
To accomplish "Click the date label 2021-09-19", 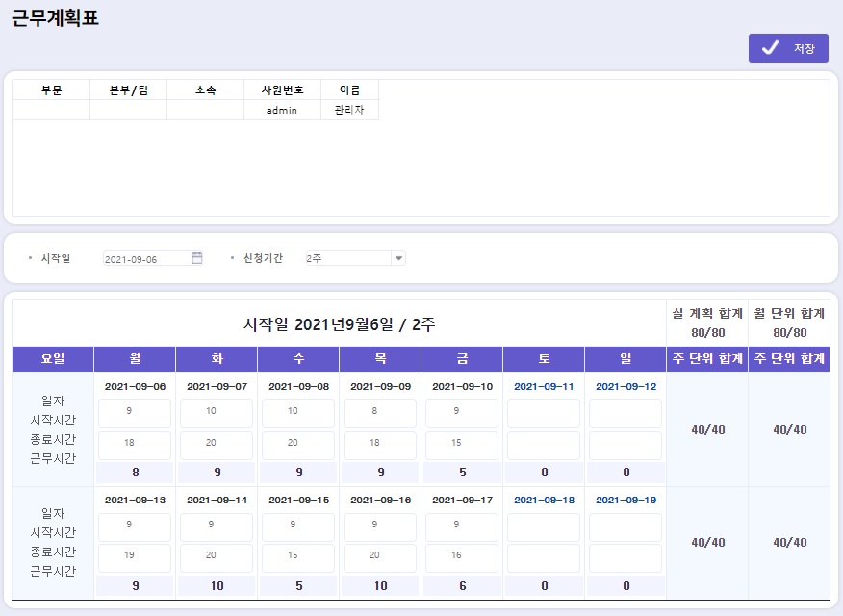I will pos(626,500).
